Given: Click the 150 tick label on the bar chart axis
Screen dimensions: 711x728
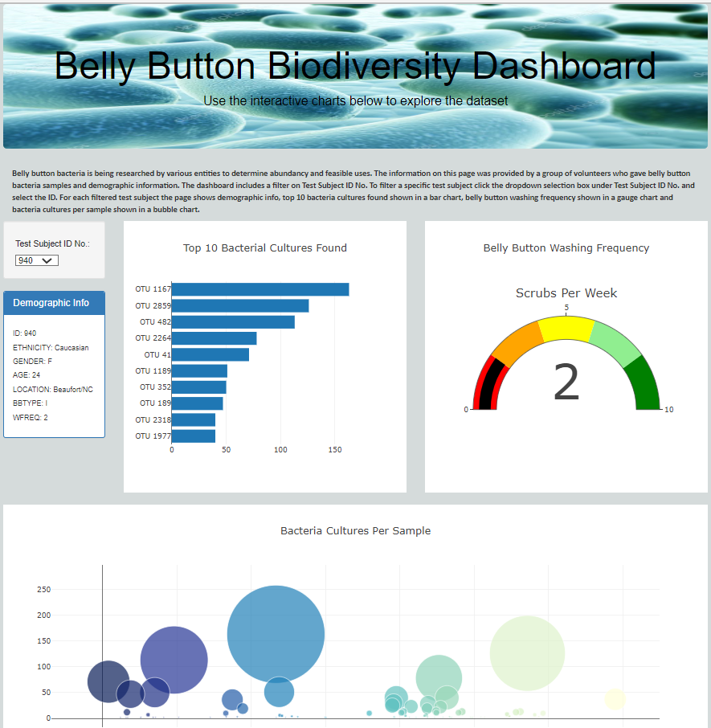Looking at the screenshot, I should tap(335, 450).
